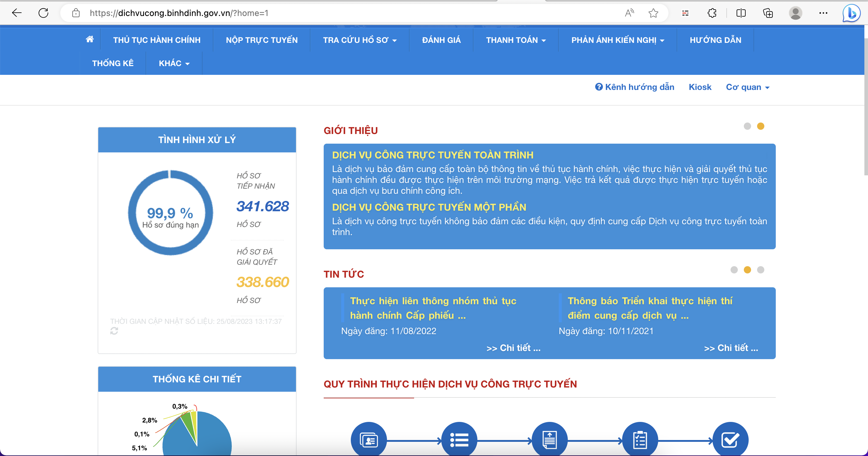
Task: Open Thủ Tục Hành Chính menu item
Action: tap(157, 40)
